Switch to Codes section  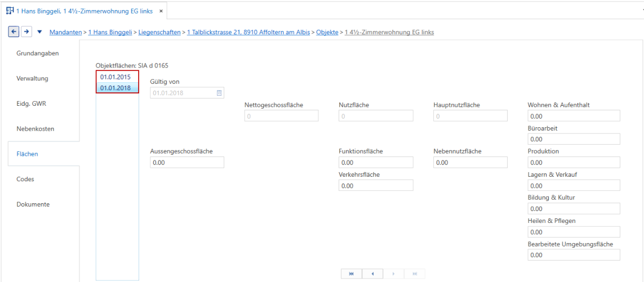(25, 180)
